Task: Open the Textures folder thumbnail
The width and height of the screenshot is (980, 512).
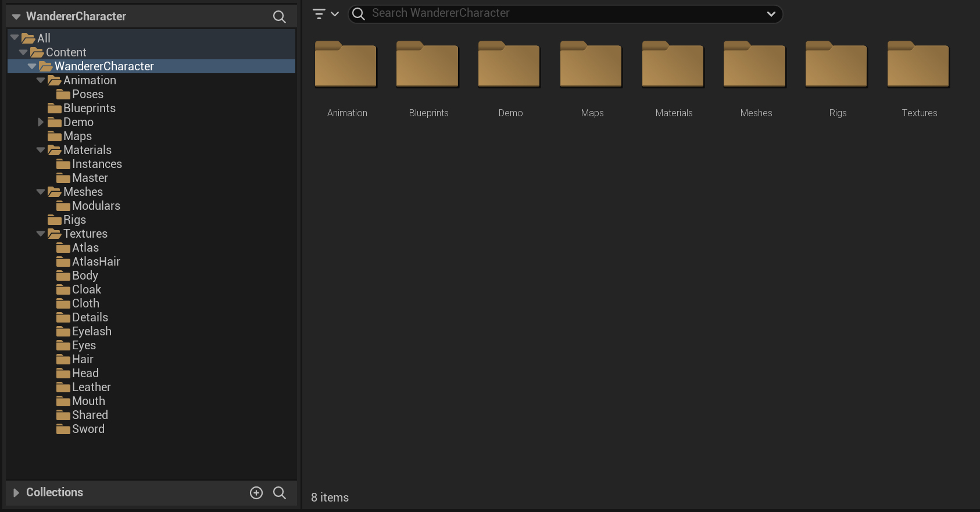Action: [918, 64]
